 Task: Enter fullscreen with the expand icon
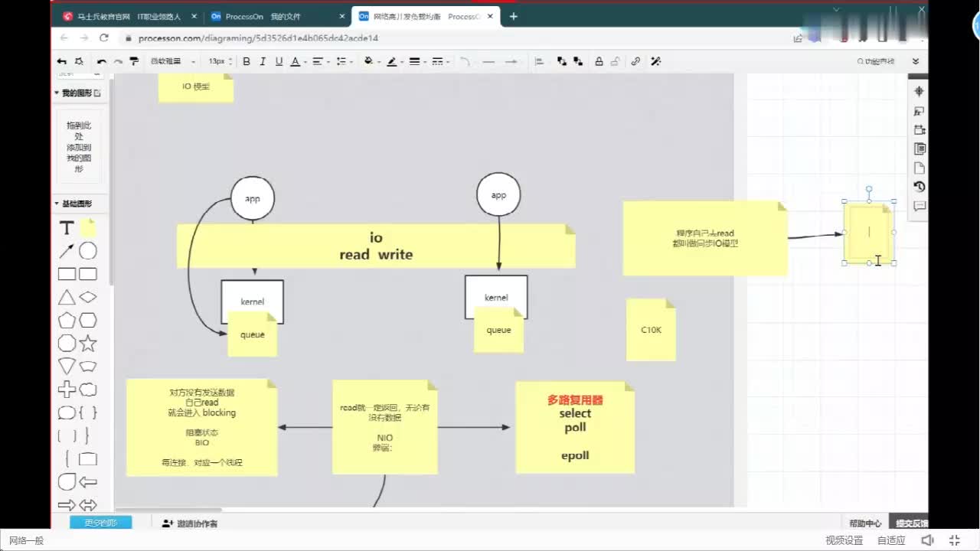(x=954, y=540)
